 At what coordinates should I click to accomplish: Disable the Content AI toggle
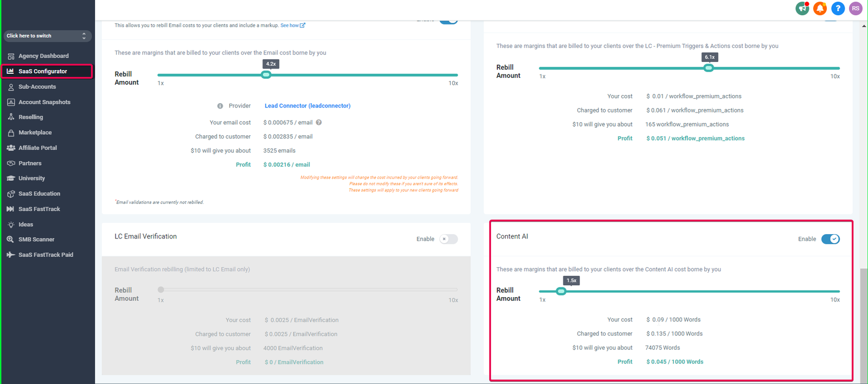(x=830, y=239)
